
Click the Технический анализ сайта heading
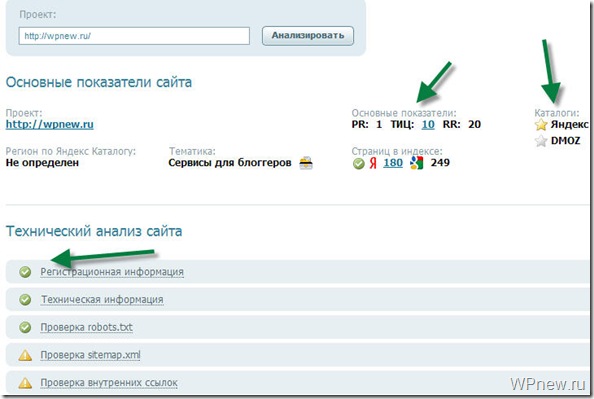coord(94,231)
